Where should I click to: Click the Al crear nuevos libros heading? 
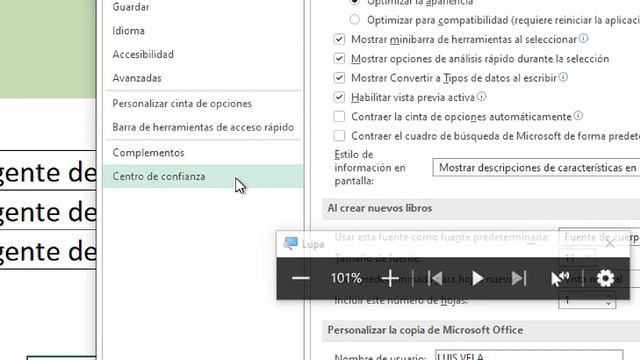click(x=380, y=208)
